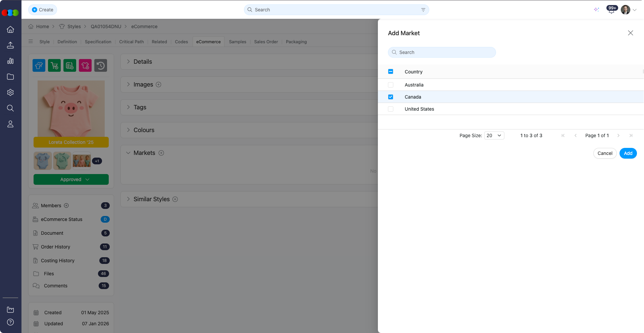Screen dimensions: 644x333
Task: Uncheck the Canada checkbox
Action: tap(391, 97)
